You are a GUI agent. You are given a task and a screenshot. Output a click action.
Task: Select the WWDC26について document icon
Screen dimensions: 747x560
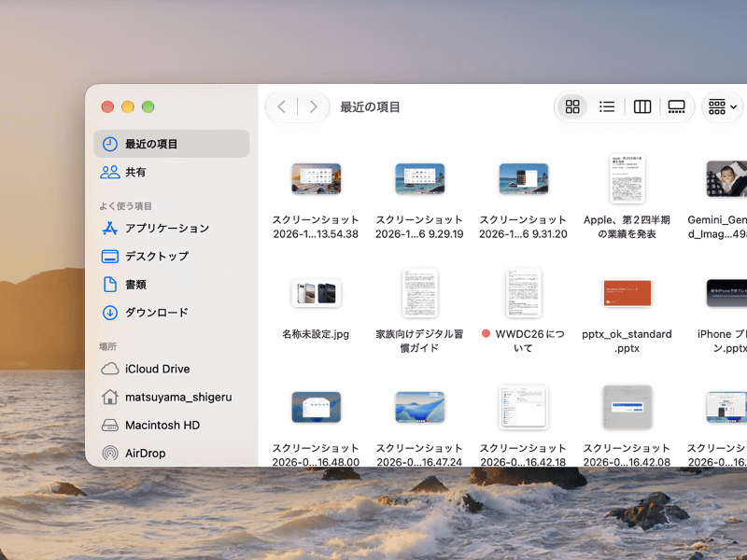coord(524,293)
